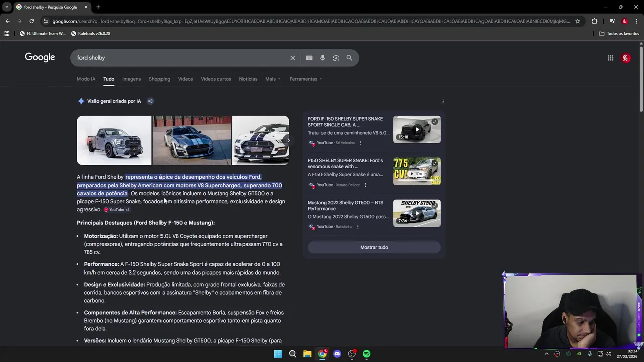
Task: Select the Imagens search tab
Action: 131,79
